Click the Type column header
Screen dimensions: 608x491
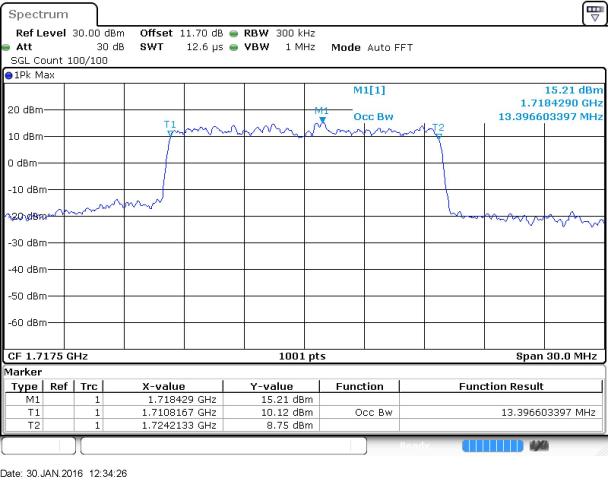(24, 387)
